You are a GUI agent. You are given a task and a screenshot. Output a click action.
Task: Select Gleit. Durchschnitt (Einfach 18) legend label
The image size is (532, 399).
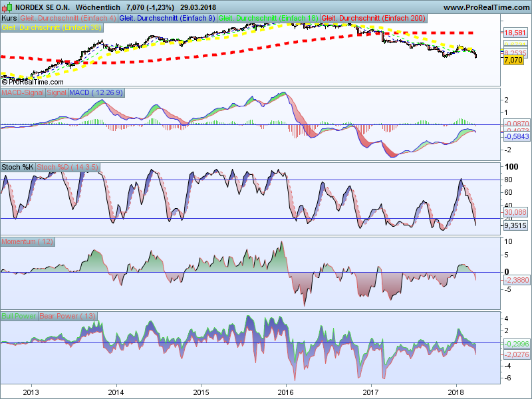coord(269,19)
